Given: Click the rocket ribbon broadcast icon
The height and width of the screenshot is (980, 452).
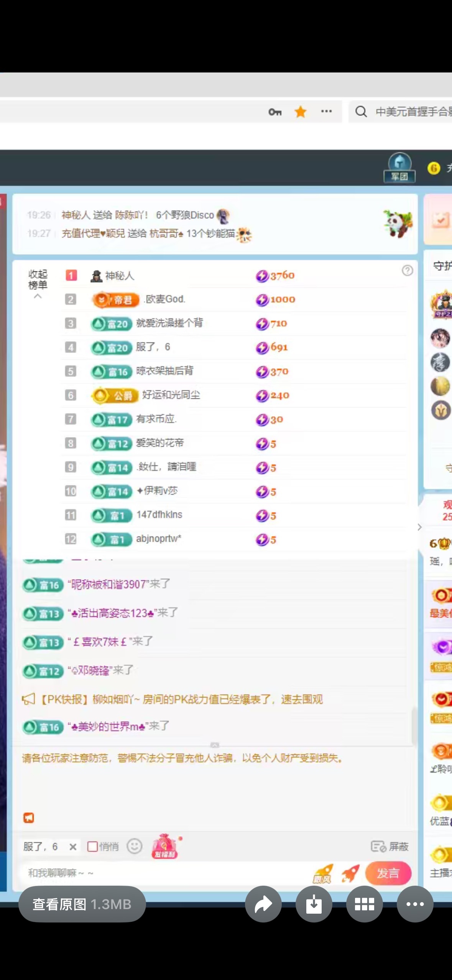Looking at the screenshot, I should pyautogui.click(x=323, y=874).
